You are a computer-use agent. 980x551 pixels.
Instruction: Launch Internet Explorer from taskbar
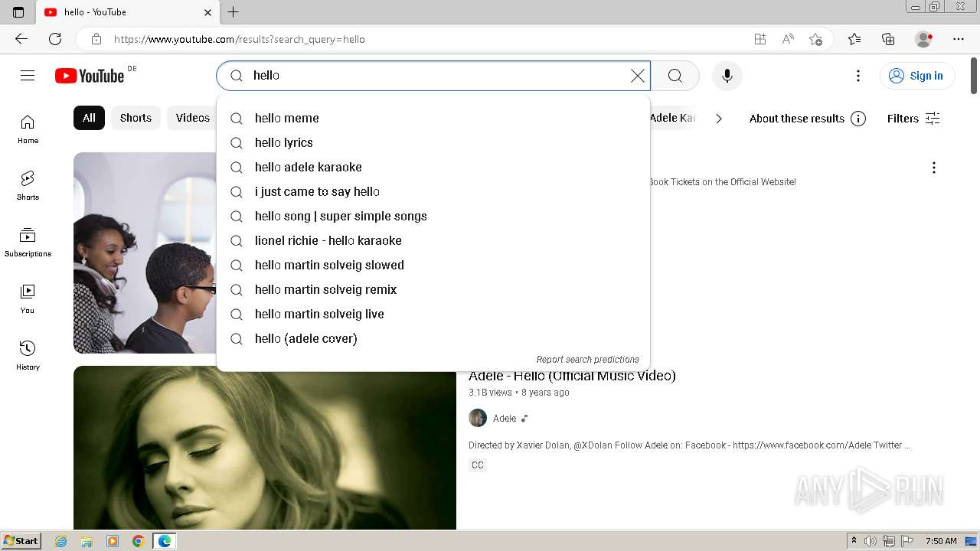[x=61, y=541]
